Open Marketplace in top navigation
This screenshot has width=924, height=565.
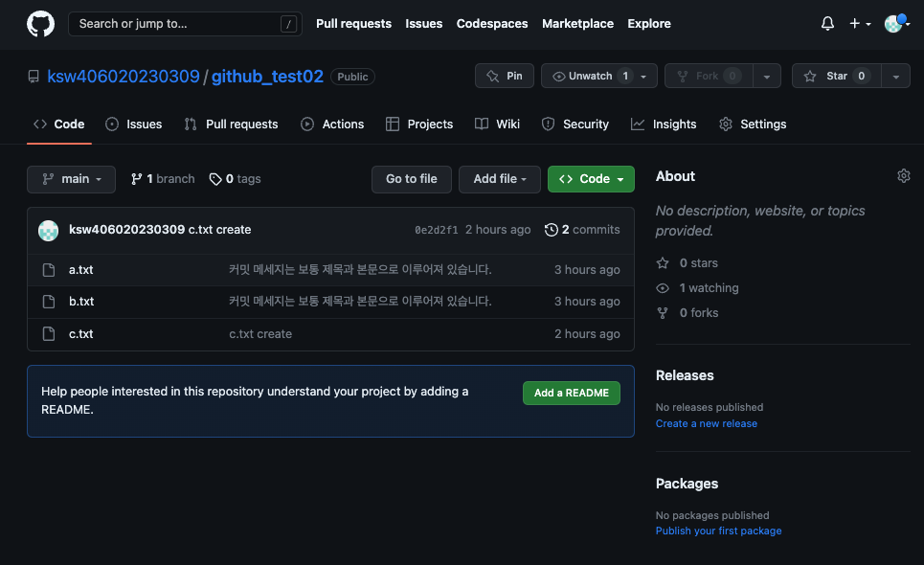tap(577, 24)
